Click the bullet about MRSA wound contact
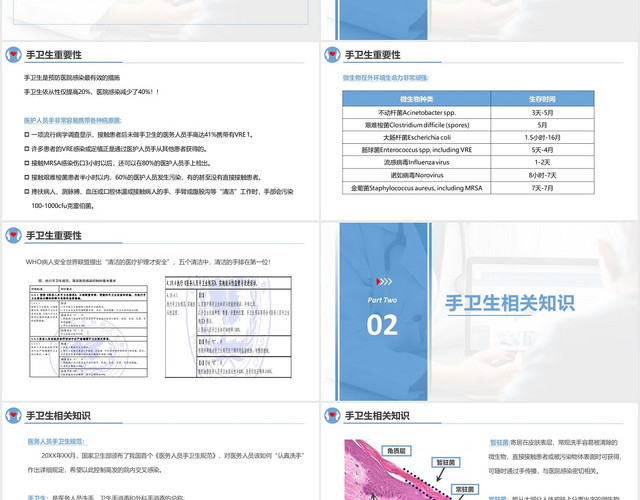The height and width of the screenshot is (500, 640). [x=118, y=163]
